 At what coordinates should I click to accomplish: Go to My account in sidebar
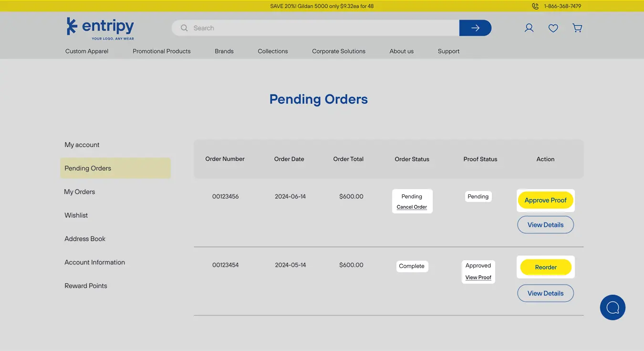click(x=82, y=145)
